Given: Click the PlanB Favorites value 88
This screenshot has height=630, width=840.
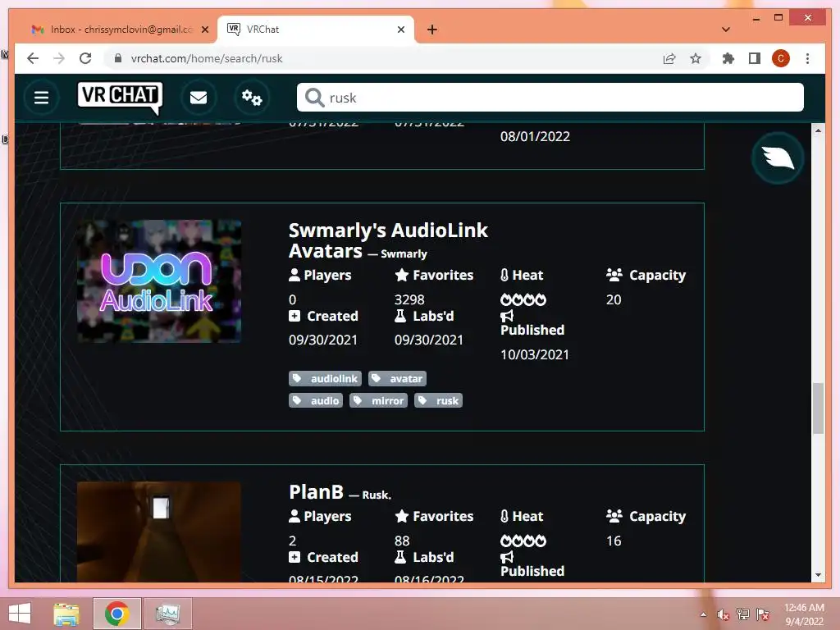Looking at the screenshot, I should point(402,541).
